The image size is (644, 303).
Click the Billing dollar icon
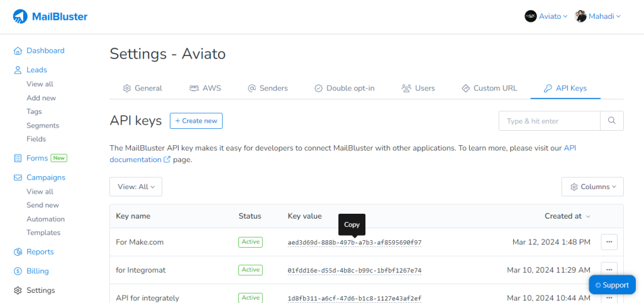(x=18, y=272)
